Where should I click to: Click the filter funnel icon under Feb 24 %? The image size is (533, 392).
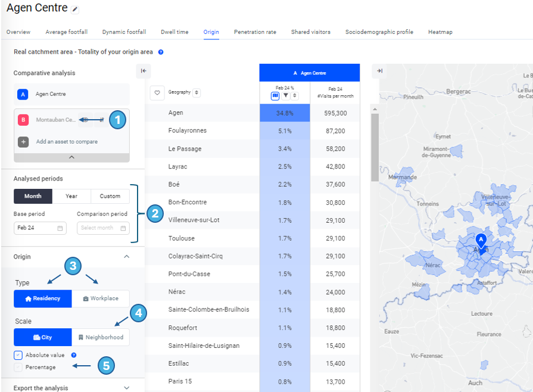pyautogui.click(x=285, y=95)
